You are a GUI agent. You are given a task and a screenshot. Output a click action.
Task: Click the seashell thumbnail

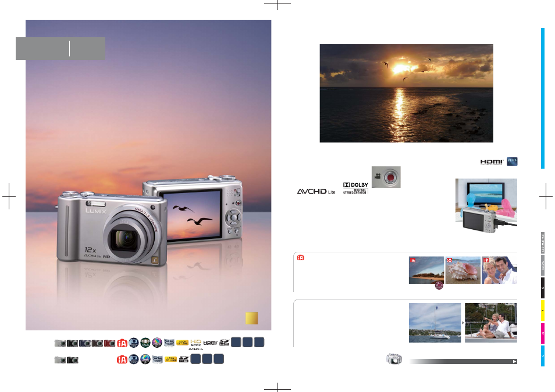click(x=462, y=270)
